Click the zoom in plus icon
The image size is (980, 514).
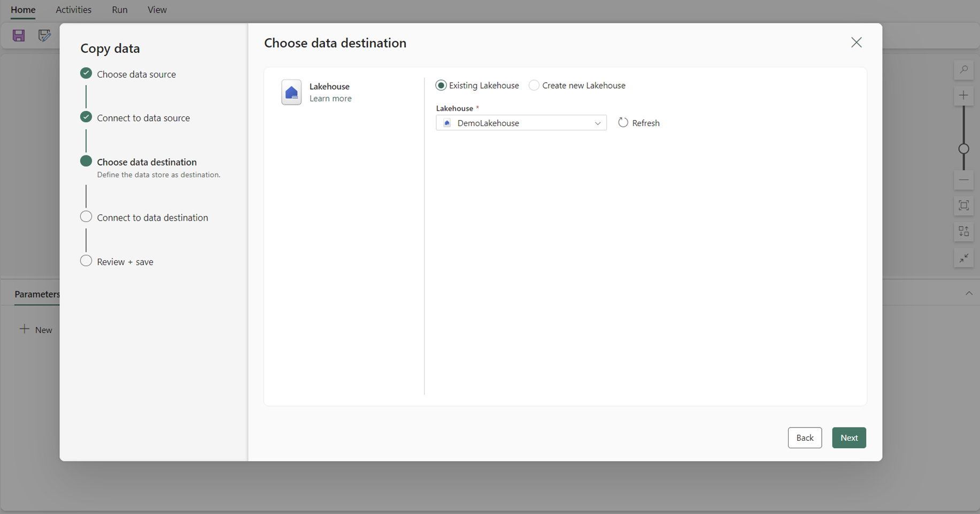point(963,96)
